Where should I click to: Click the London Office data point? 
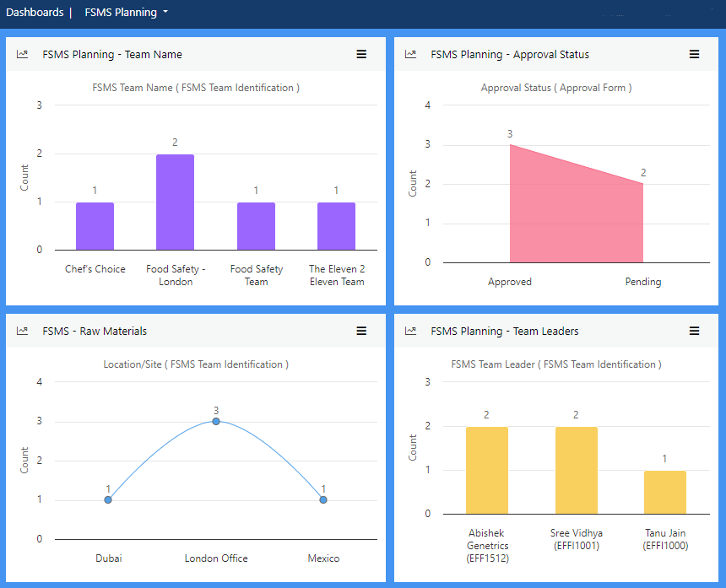(216, 421)
